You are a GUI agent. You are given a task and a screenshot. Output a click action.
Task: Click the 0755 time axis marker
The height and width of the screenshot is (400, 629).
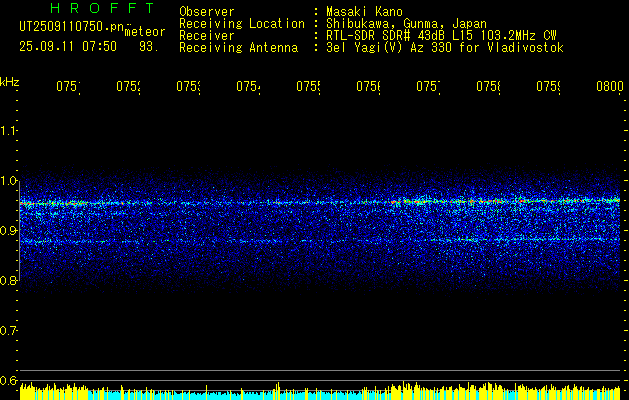tap(308, 87)
